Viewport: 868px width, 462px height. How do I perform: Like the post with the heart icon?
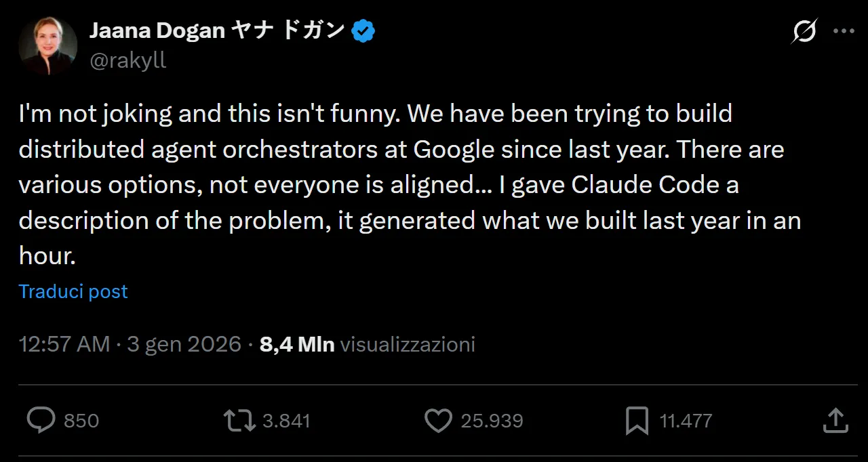point(438,421)
